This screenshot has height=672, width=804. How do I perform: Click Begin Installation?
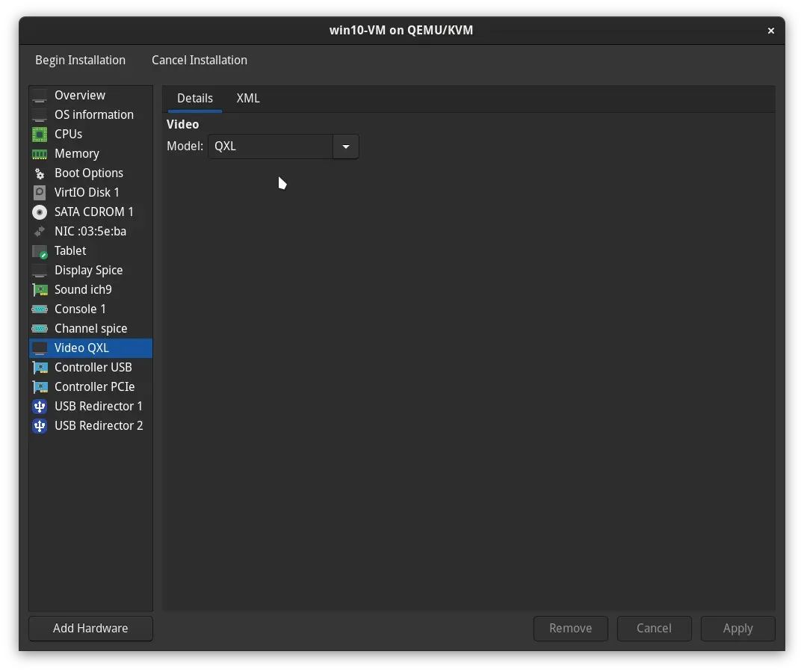coord(81,60)
